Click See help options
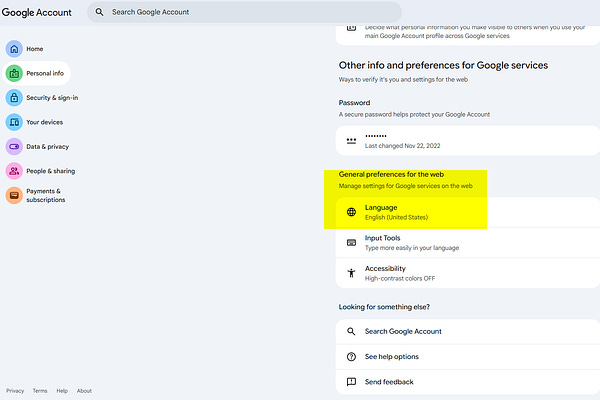The width and height of the screenshot is (600, 400). 468,357
